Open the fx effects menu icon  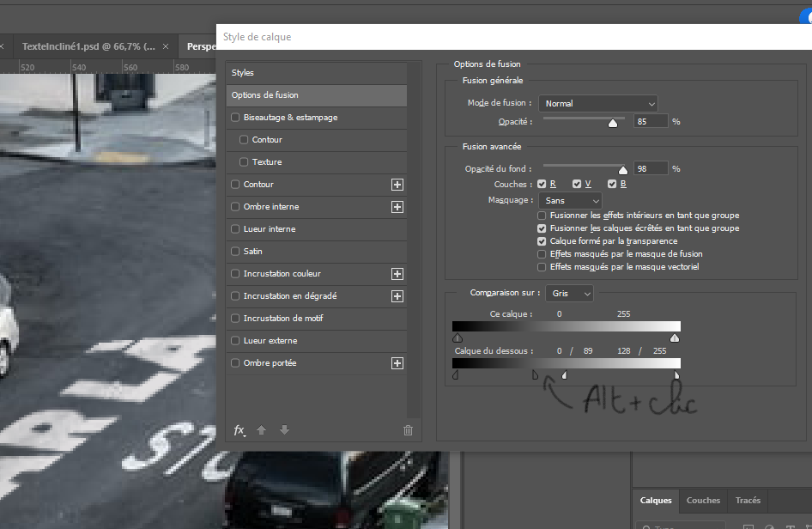(x=239, y=430)
